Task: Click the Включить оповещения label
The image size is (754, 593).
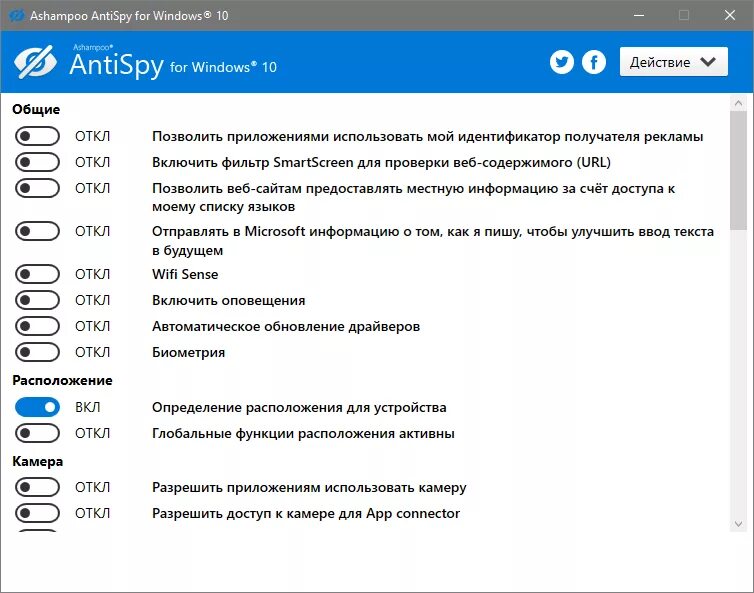Action: point(228,301)
